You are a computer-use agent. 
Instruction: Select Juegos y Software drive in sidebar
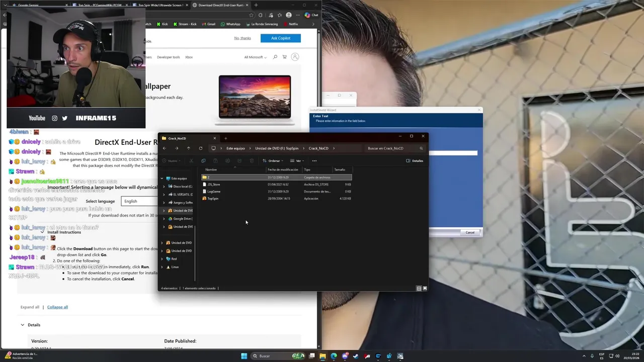tap(180, 203)
